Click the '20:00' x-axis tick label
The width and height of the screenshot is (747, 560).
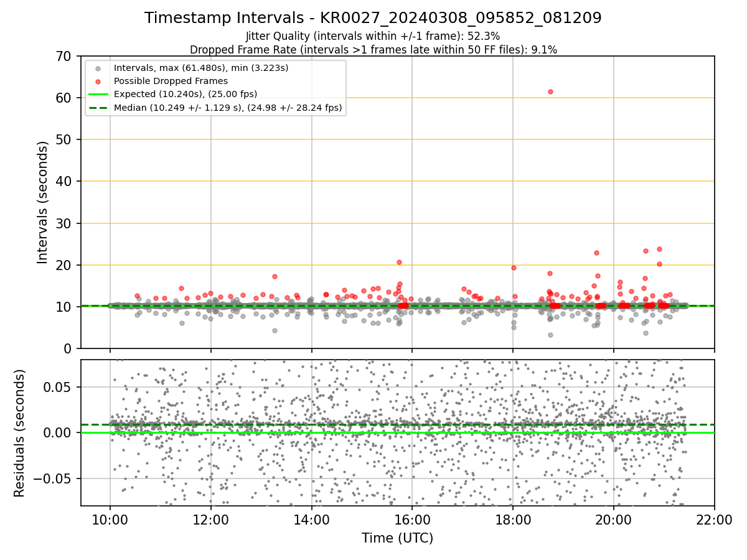pyautogui.click(x=614, y=521)
